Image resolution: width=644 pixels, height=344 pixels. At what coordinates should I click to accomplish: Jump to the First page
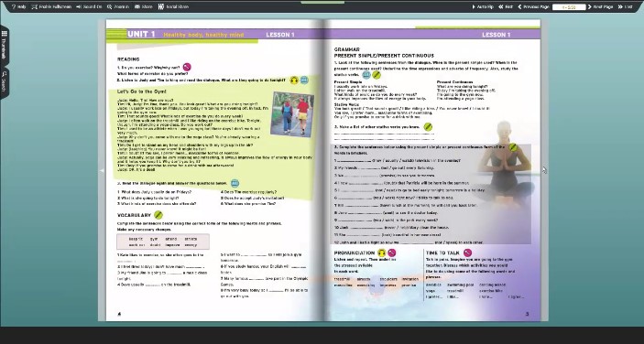click(x=506, y=6)
